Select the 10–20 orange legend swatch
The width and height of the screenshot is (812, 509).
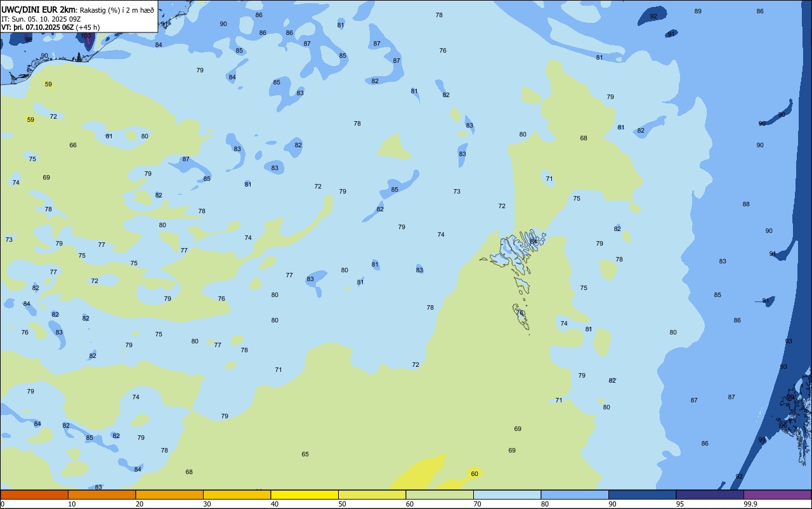pos(101,495)
